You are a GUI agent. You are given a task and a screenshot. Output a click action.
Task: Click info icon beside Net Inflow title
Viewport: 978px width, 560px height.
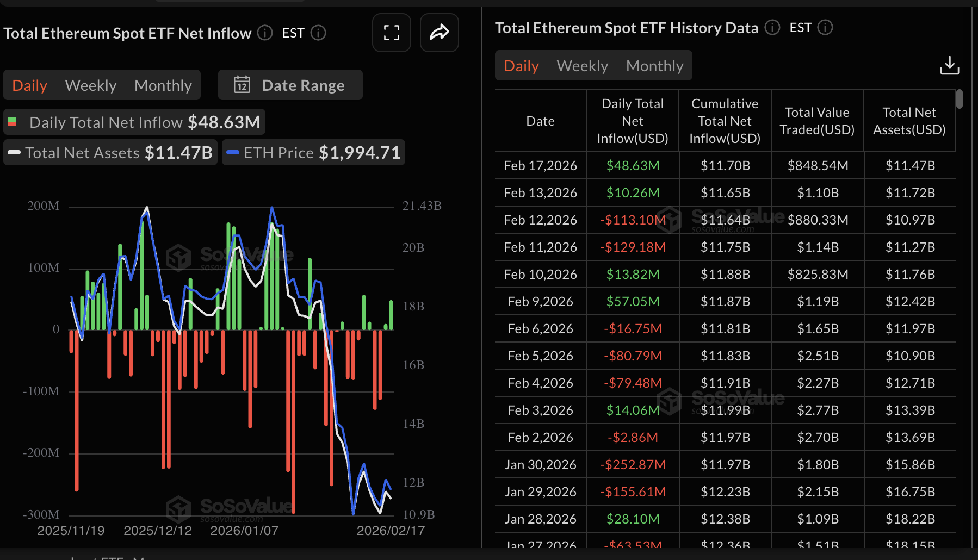pos(265,33)
